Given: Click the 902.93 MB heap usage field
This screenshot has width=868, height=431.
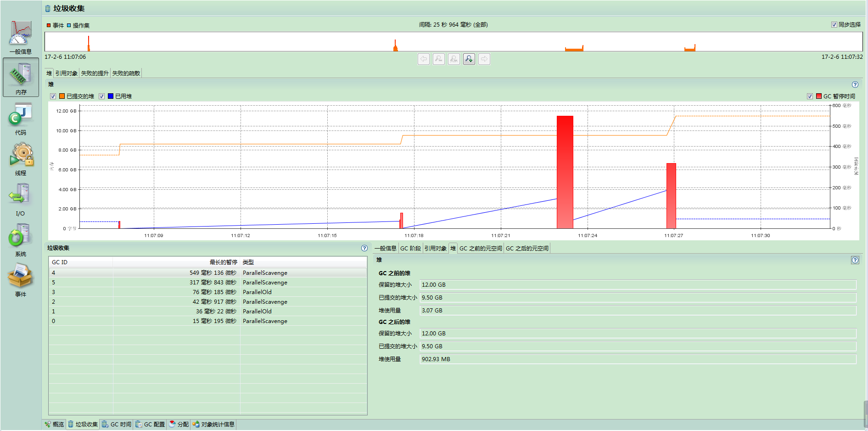Looking at the screenshot, I should (x=638, y=359).
